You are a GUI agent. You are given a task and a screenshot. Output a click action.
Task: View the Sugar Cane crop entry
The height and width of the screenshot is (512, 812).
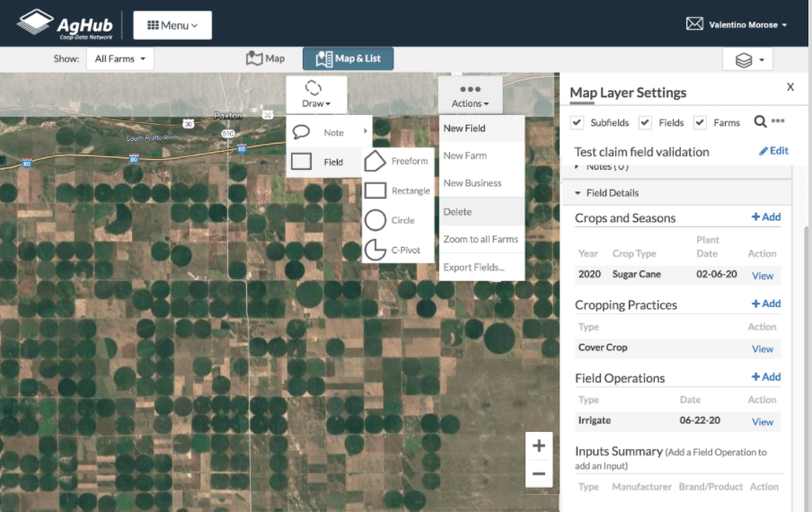pyautogui.click(x=762, y=276)
